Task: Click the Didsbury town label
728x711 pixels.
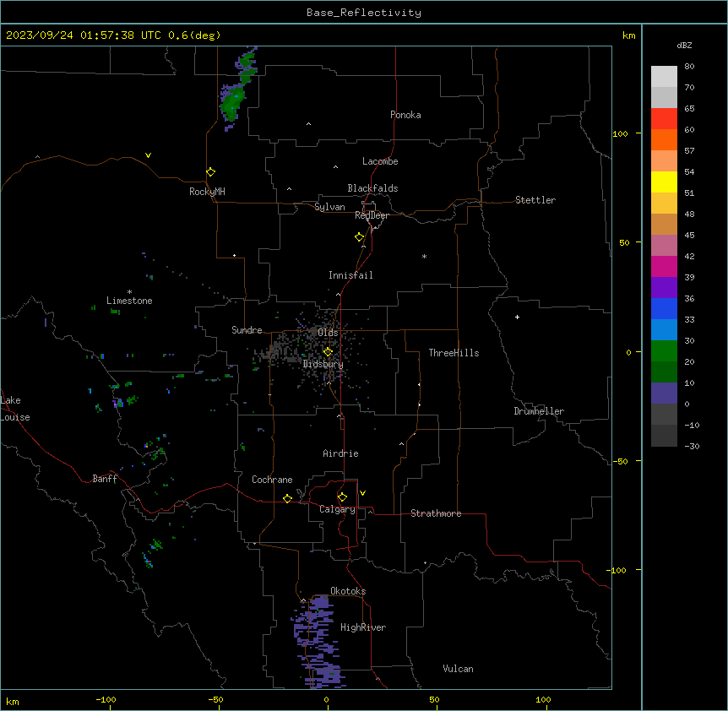Action: tap(323, 364)
